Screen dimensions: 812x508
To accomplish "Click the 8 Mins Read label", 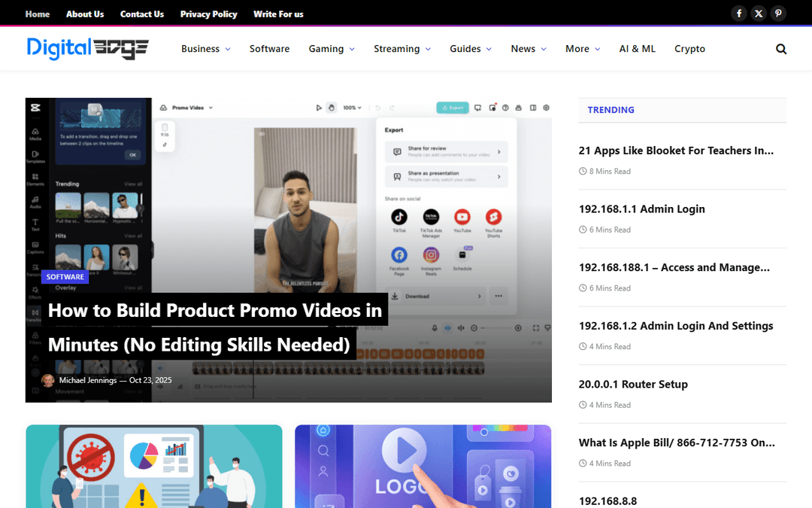I will 610,171.
